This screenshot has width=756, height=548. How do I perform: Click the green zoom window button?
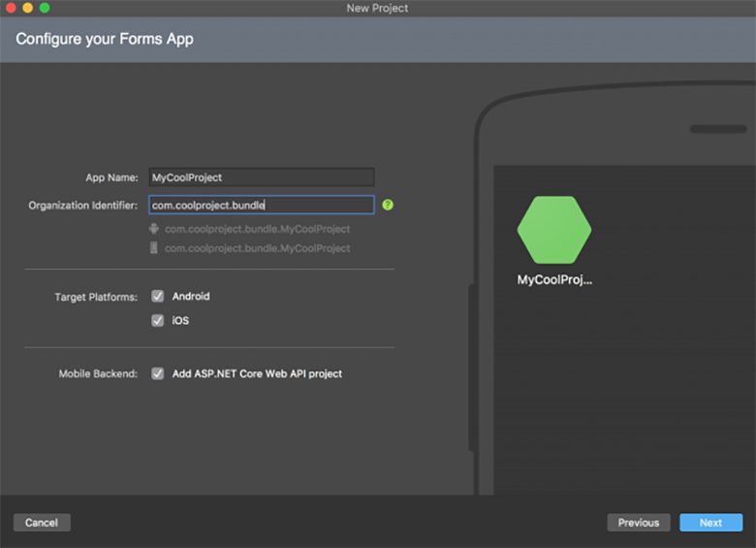pyautogui.click(x=45, y=8)
